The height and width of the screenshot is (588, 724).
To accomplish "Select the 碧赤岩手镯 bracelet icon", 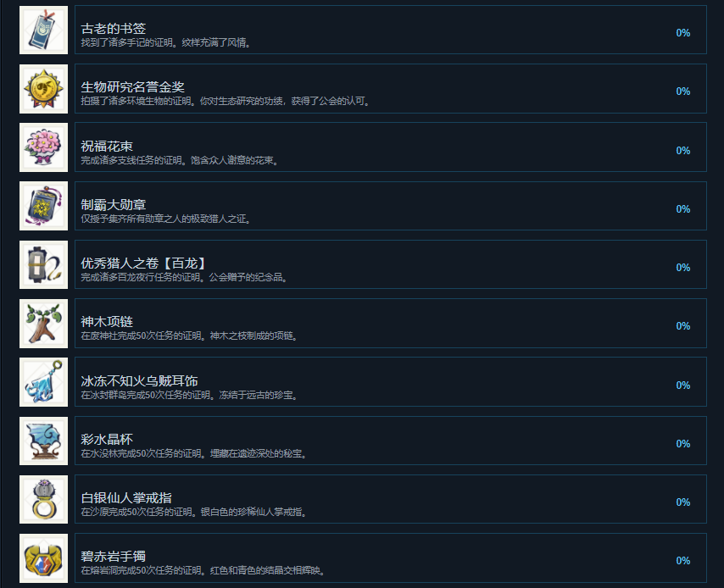I will point(43,558).
